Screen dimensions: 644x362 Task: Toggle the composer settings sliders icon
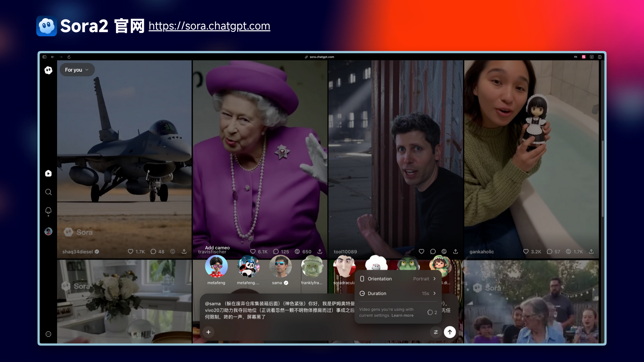point(436,332)
